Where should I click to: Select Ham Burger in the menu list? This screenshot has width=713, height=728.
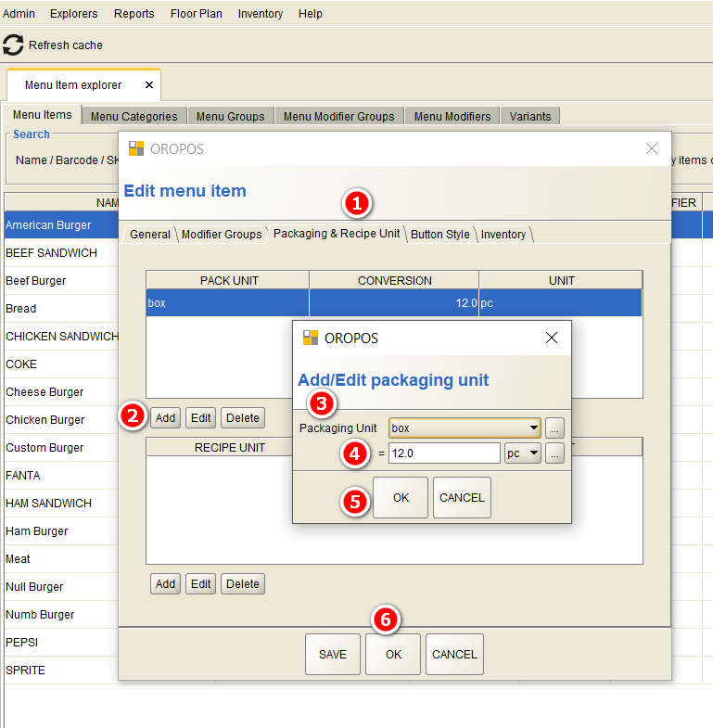pos(61,531)
